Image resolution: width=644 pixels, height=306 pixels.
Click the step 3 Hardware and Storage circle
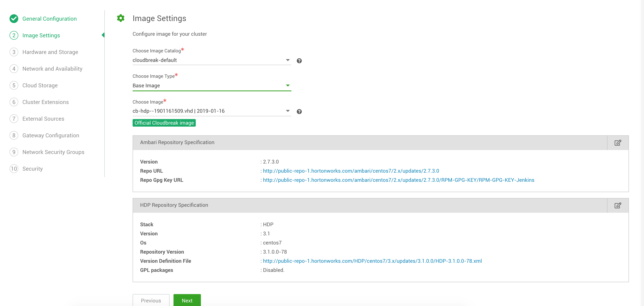(14, 52)
